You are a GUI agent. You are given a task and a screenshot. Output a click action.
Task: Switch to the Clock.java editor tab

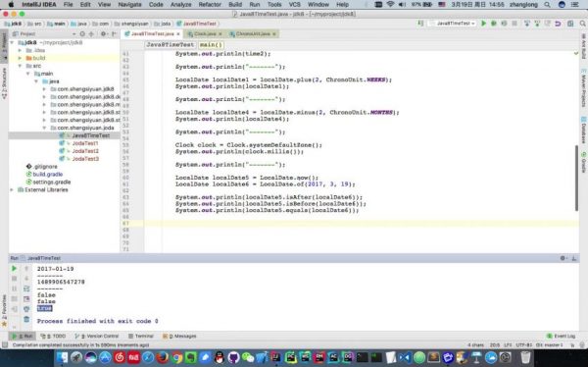[x=205, y=33]
